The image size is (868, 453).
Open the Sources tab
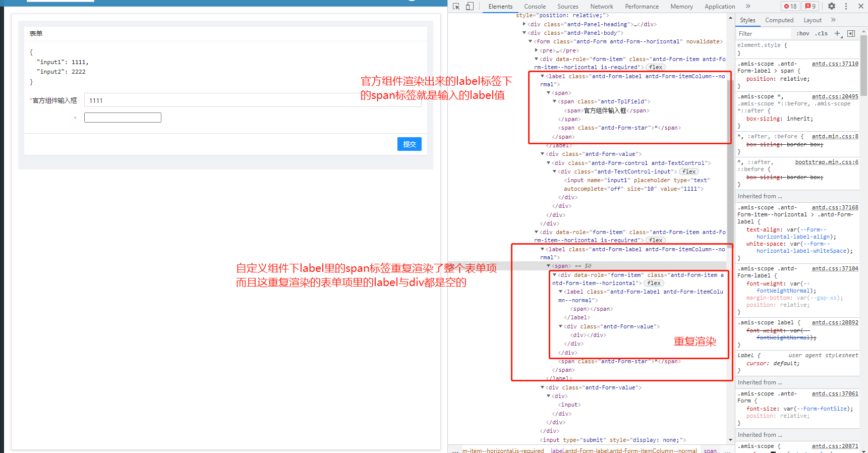568,7
